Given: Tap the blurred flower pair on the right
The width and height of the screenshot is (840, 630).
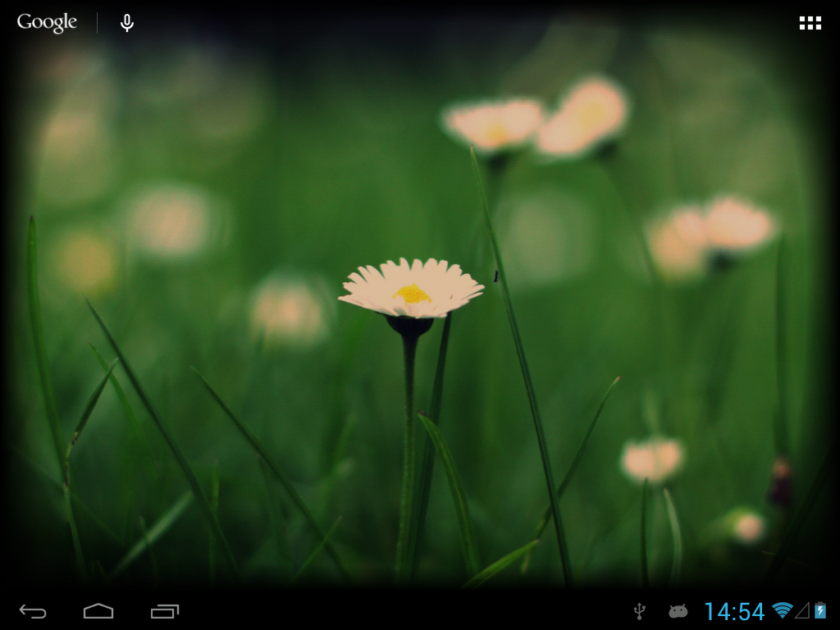Looking at the screenshot, I should pos(710,232).
